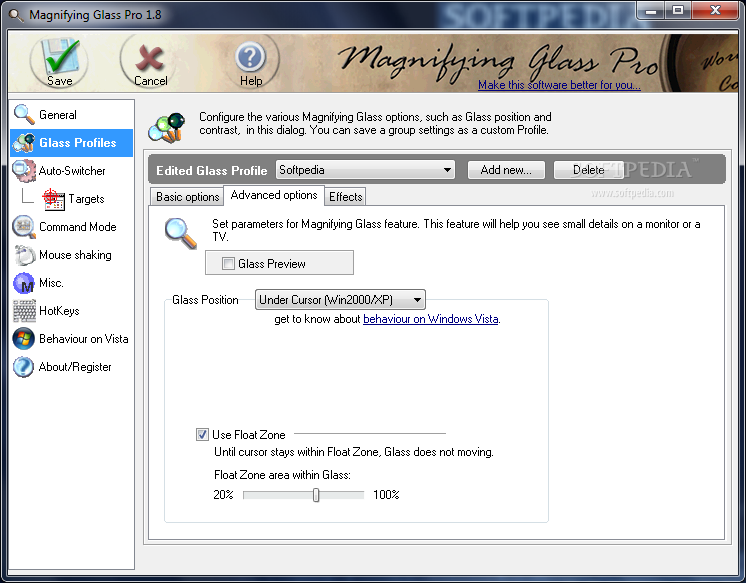Click the Save checkmark icon

59,57
